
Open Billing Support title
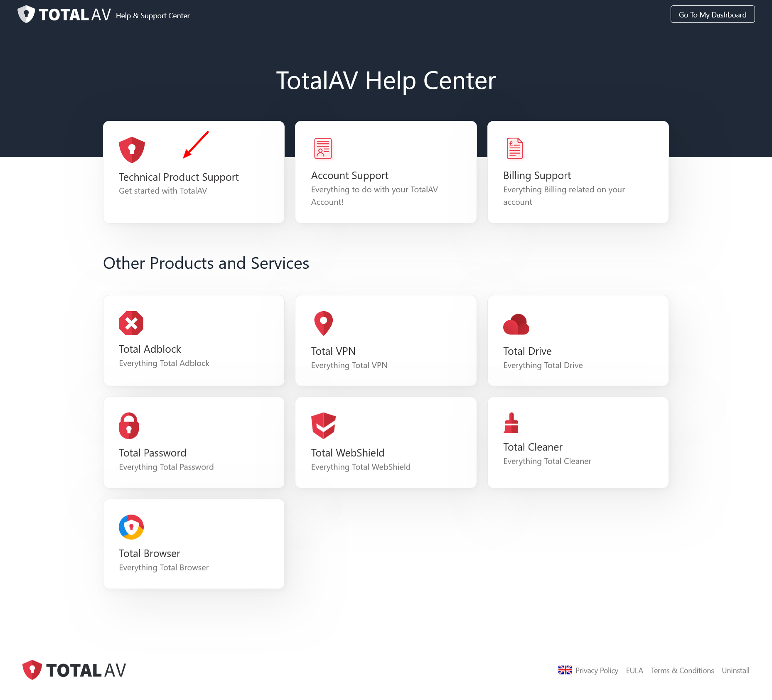coord(537,176)
